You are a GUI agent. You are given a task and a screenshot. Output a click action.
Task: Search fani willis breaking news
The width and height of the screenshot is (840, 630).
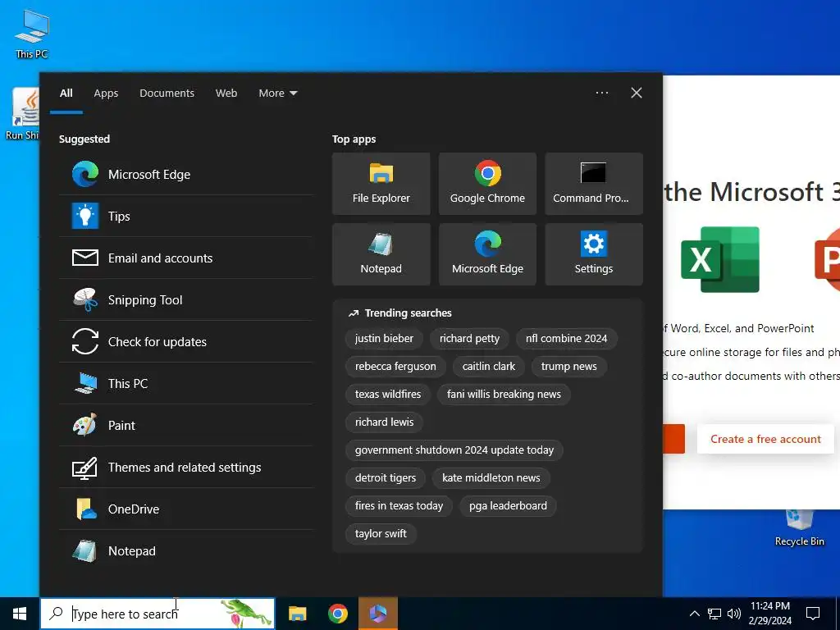click(504, 395)
